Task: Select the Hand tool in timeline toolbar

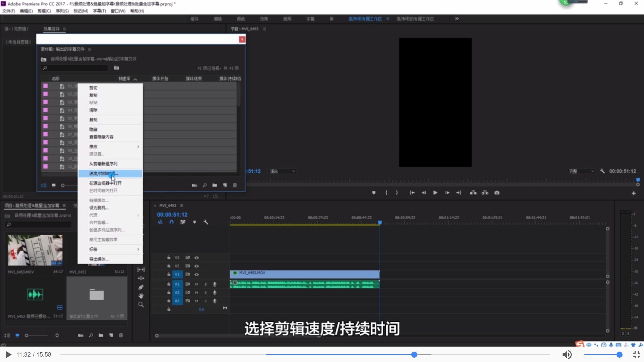Action: pyautogui.click(x=141, y=296)
